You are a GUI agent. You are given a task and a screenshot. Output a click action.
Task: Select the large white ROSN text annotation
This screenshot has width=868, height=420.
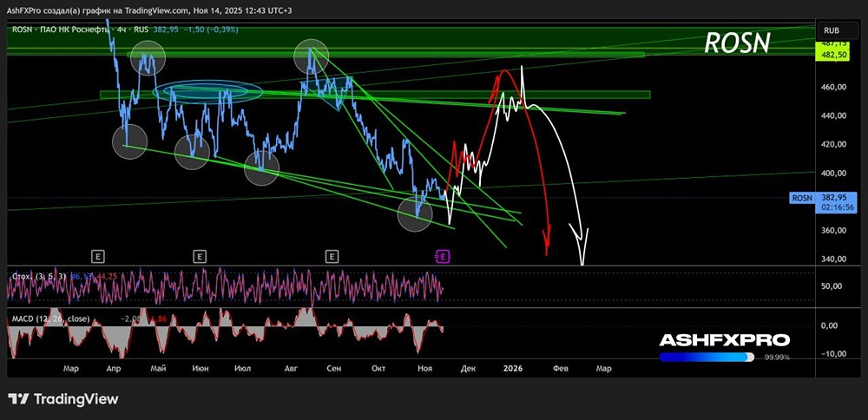point(737,43)
